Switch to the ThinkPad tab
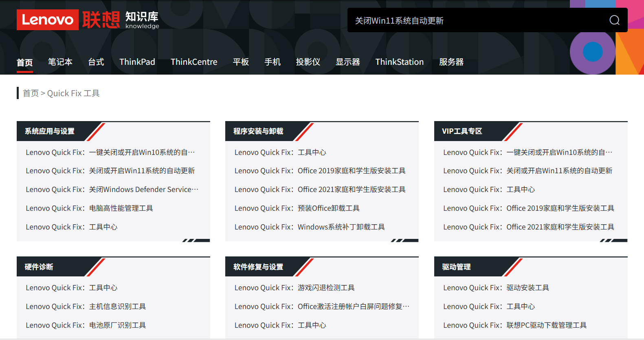 tap(137, 62)
